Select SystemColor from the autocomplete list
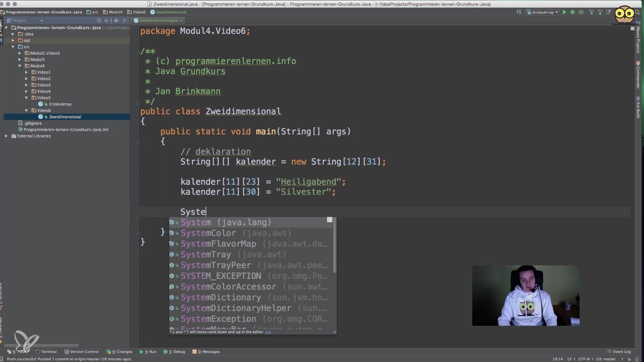 coord(208,233)
